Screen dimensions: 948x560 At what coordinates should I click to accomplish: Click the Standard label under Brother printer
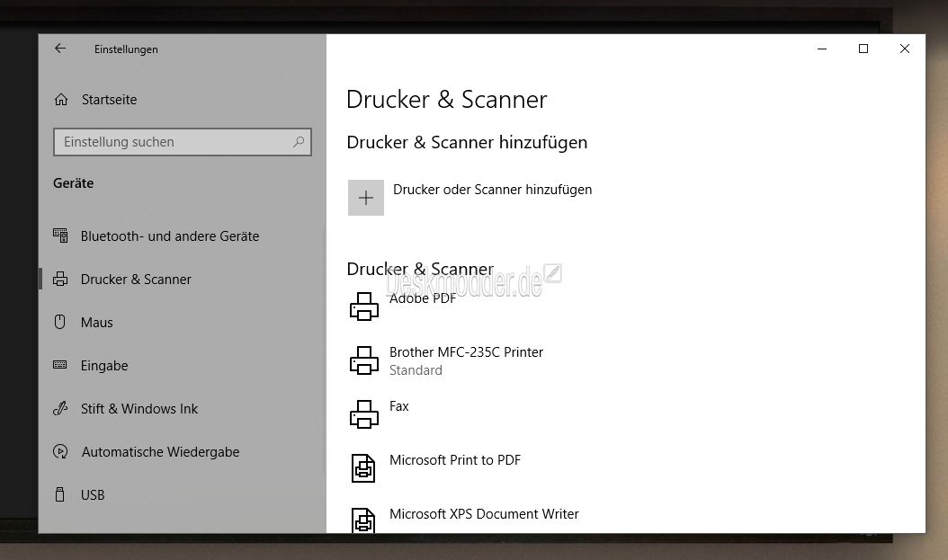(416, 370)
